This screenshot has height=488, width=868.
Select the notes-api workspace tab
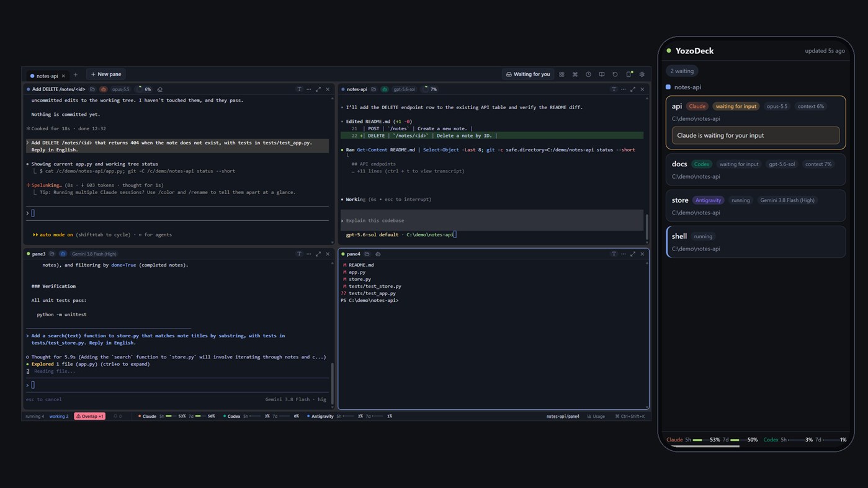click(47, 76)
